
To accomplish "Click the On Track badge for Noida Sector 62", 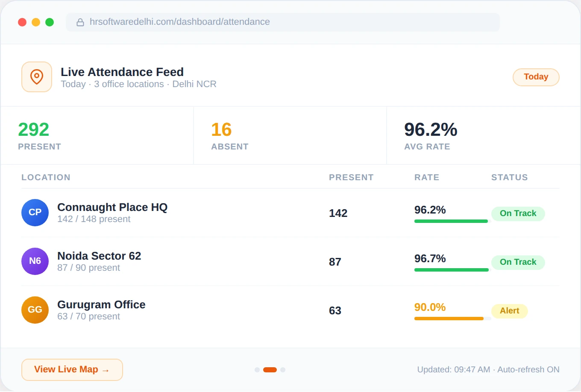I will 518,262.
